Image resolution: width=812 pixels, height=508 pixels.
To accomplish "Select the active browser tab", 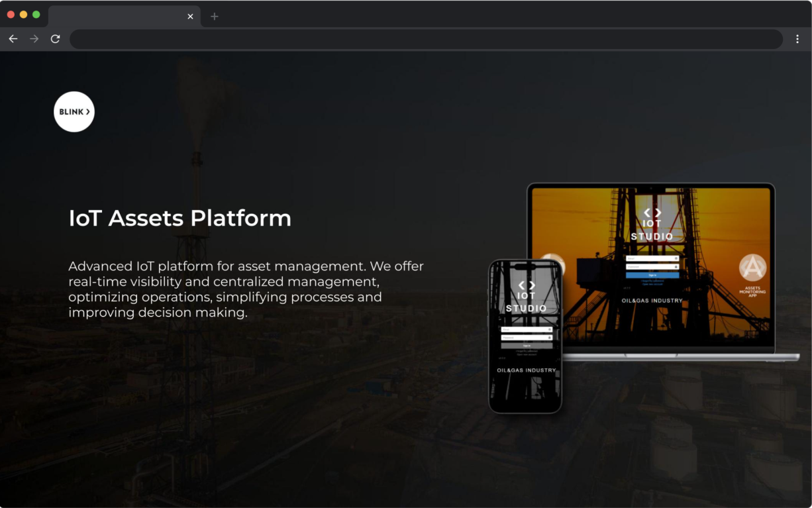I will click(x=125, y=17).
